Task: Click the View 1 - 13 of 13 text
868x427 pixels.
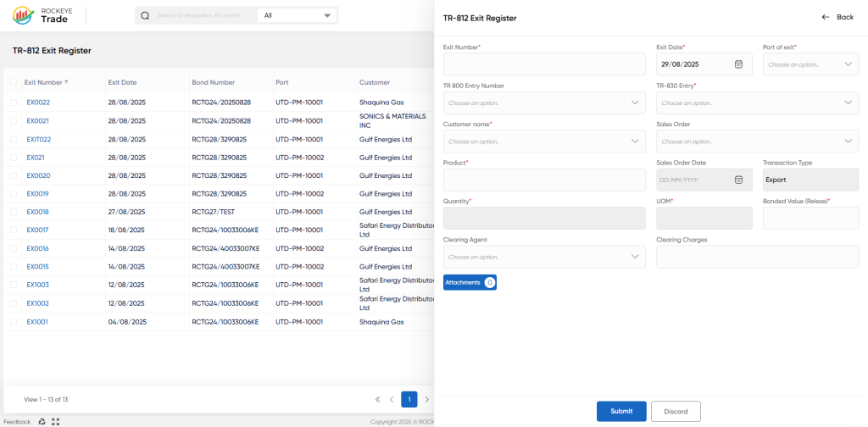Action: (46, 399)
